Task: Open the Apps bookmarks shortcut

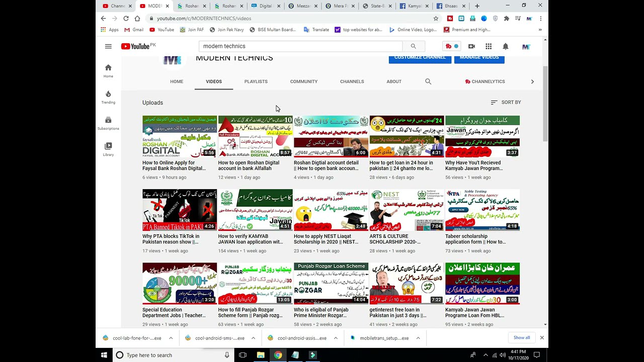Action: (110, 30)
